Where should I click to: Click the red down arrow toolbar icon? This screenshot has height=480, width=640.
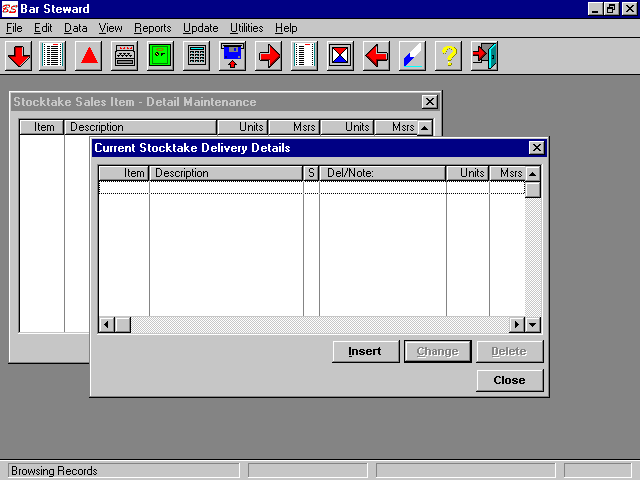pos(19,56)
